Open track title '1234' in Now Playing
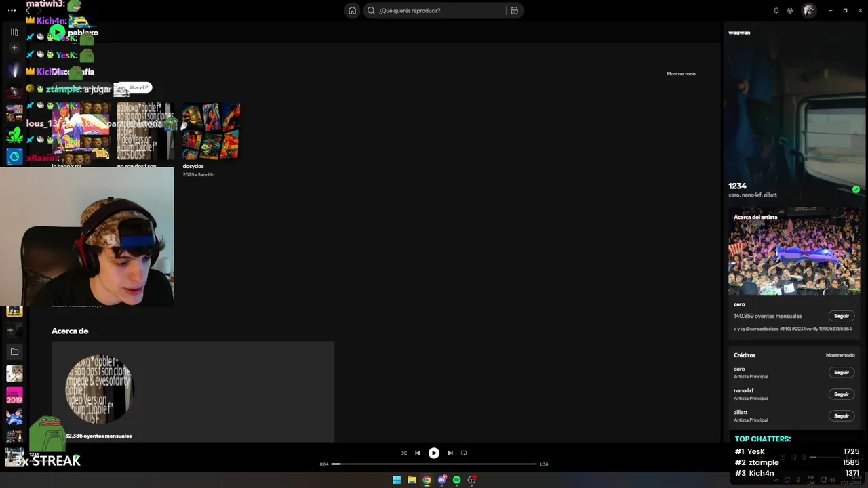 point(737,186)
